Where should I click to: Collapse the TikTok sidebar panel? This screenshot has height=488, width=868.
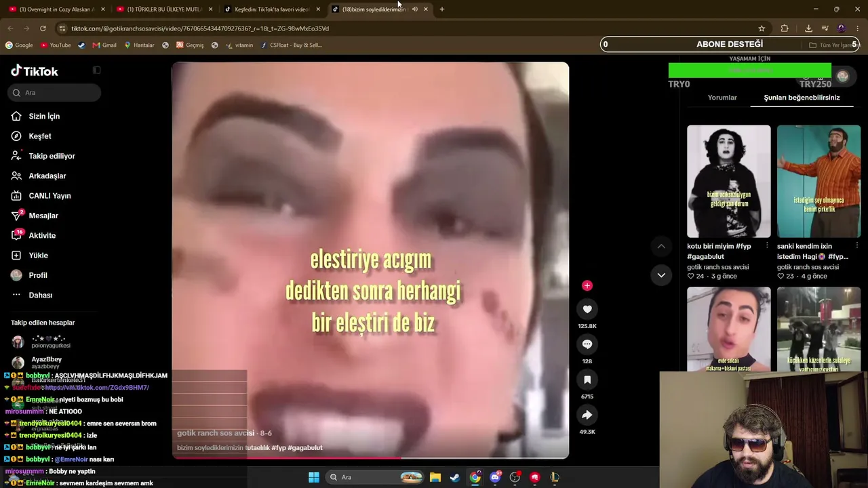[x=96, y=70]
